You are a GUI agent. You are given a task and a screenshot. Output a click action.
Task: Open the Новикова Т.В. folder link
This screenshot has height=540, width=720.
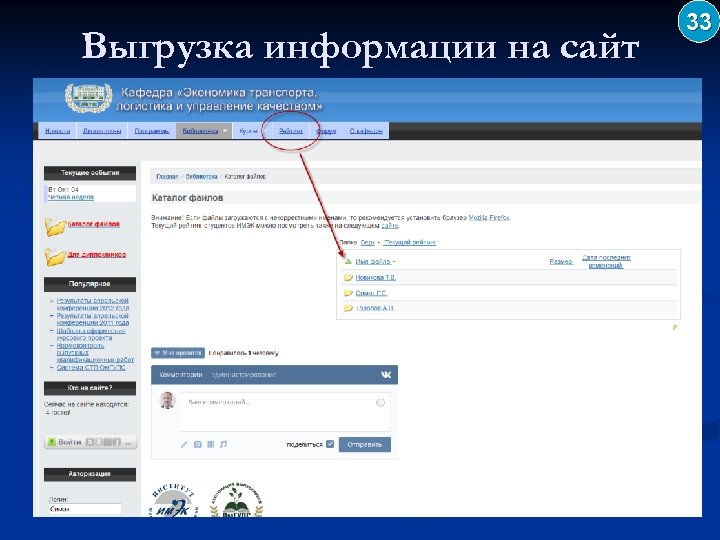[376, 277]
